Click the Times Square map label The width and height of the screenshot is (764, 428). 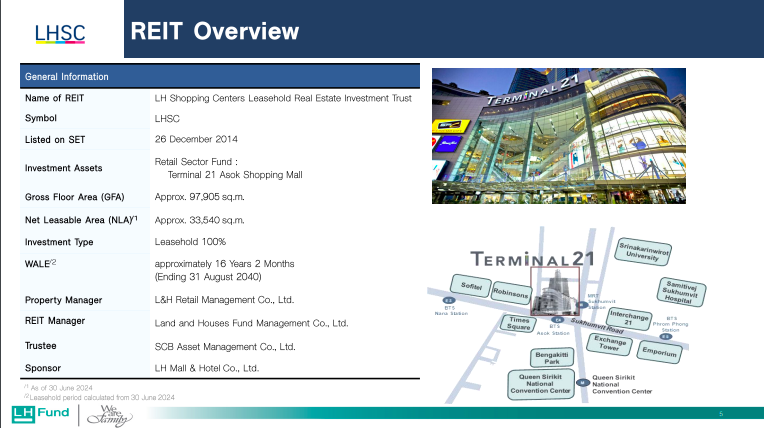coord(518,324)
